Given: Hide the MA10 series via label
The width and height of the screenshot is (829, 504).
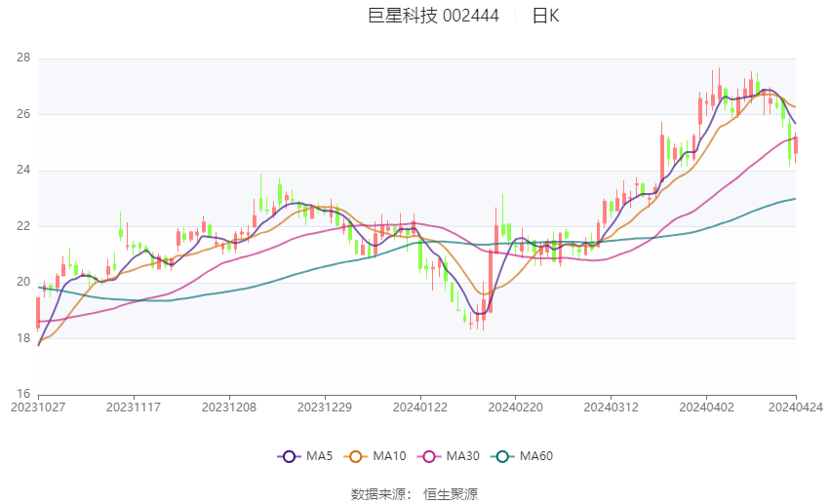Looking at the screenshot, I should tap(389, 456).
